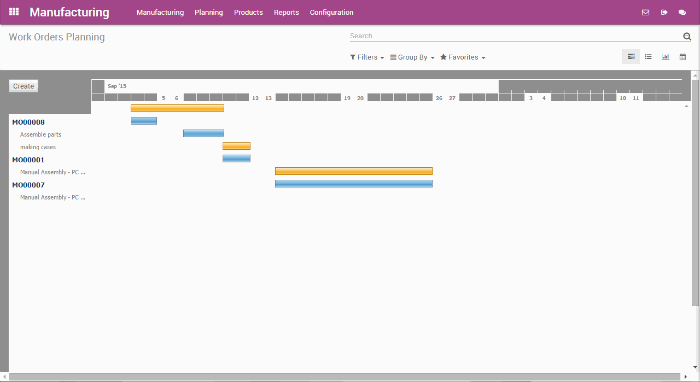Viewport: 700px width, 382px height.
Task: Open the Reports menu
Action: (x=286, y=12)
